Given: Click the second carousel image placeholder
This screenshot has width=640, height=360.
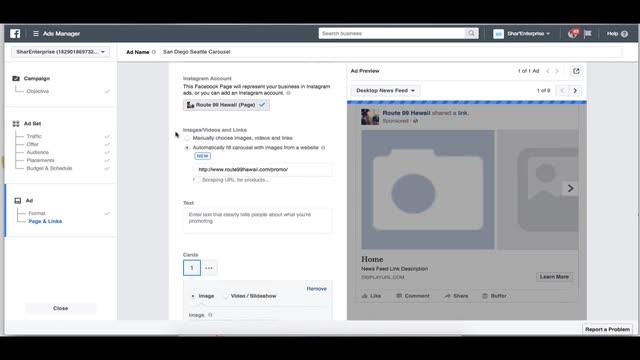Looking at the screenshot, I should 538,190.
